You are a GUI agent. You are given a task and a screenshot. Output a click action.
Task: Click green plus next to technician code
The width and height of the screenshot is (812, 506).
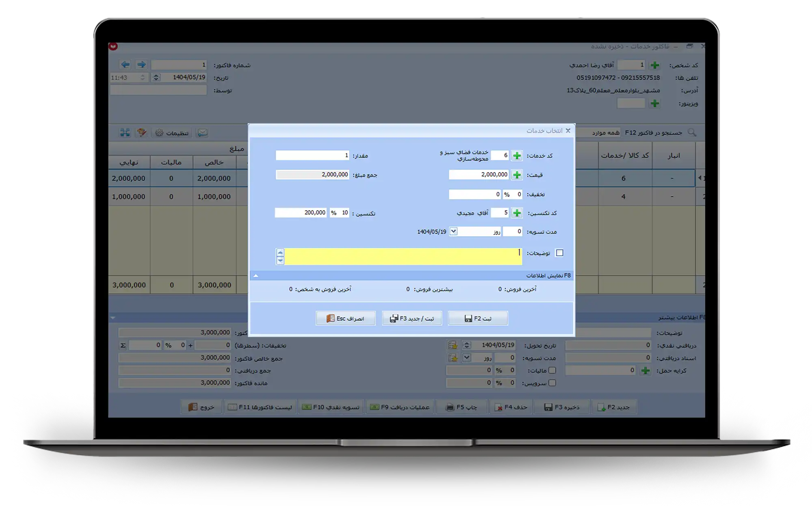(x=516, y=213)
